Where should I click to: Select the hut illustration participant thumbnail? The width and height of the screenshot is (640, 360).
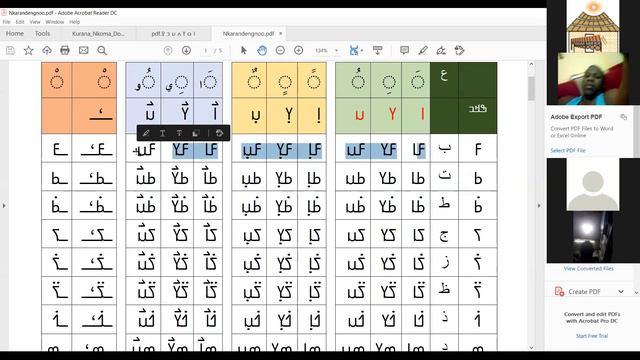pos(593,26)
